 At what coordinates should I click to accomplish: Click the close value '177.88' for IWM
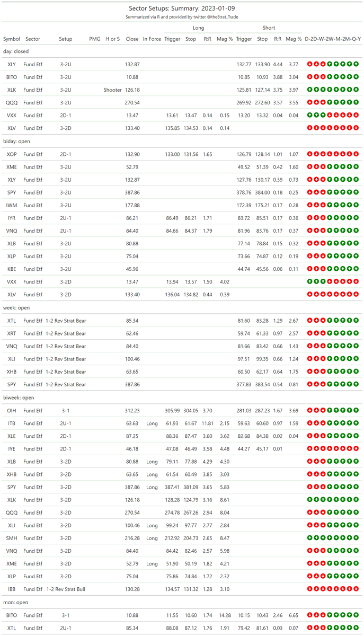point(132,205)
